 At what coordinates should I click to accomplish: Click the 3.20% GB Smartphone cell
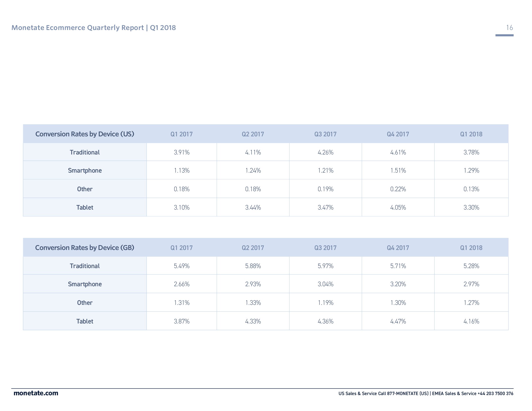pos(398,284)
